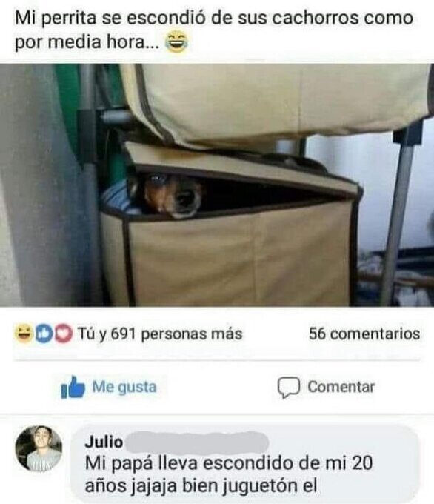Click the laughing emoji in the post caption
Viewport: 434px width, 504px height.
(176, 42)
